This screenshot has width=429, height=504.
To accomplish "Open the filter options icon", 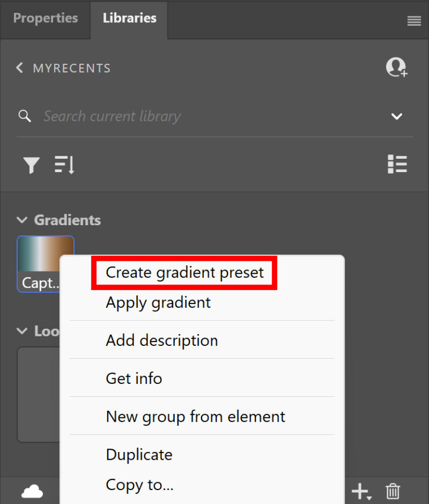I will point(31,164).
